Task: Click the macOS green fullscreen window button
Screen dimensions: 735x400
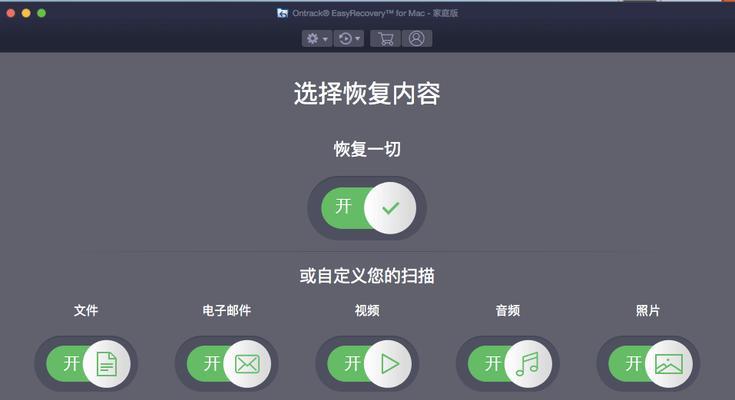Action: tap(41, 13)
